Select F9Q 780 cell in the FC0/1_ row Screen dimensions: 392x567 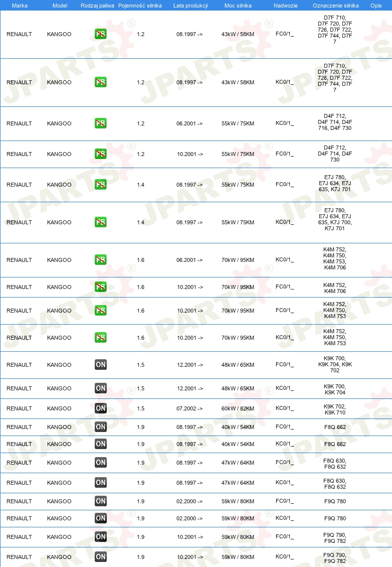tap(335, 501)
